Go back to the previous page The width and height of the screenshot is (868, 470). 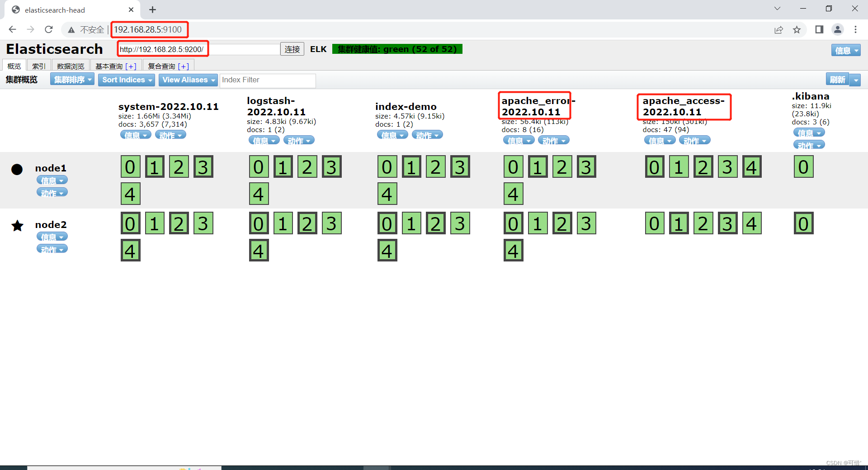[12, 29]
